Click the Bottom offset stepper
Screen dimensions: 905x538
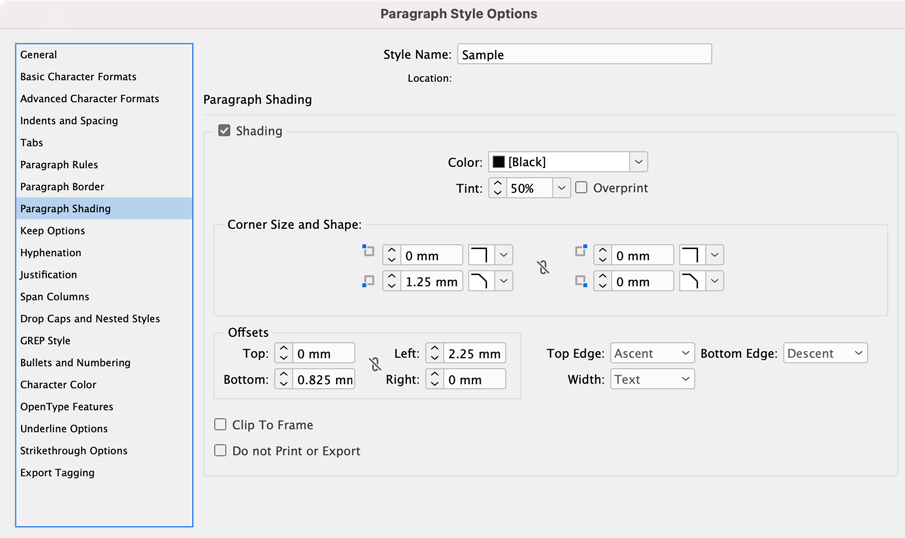coord(283,379)
